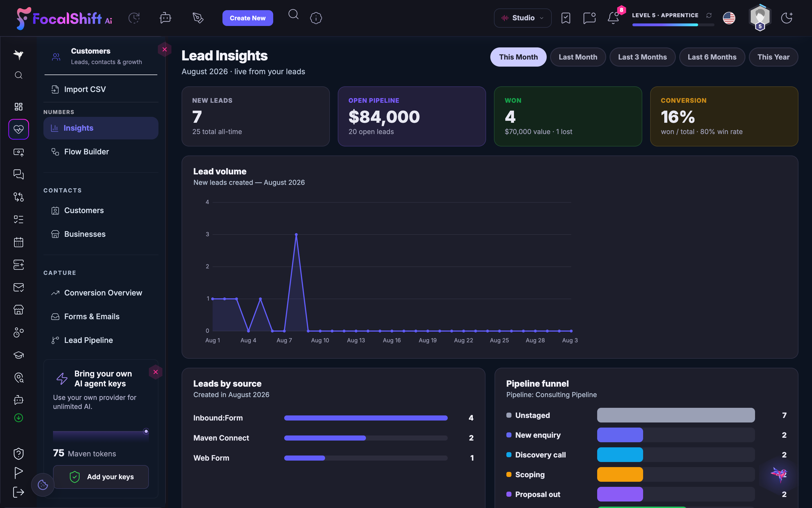Open the bookmark checklist icon
Screen dimensions: 812x508
coord(566,18)
